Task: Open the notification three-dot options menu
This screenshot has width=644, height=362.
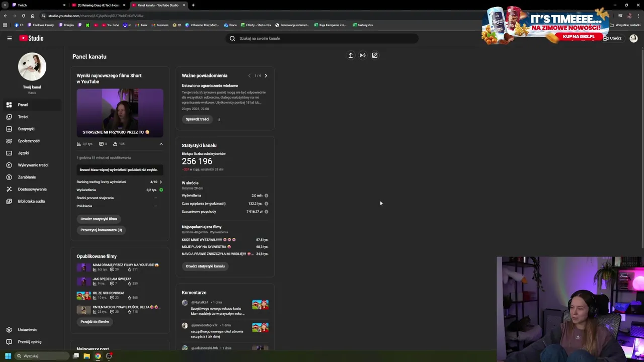Action: (219, 119)
